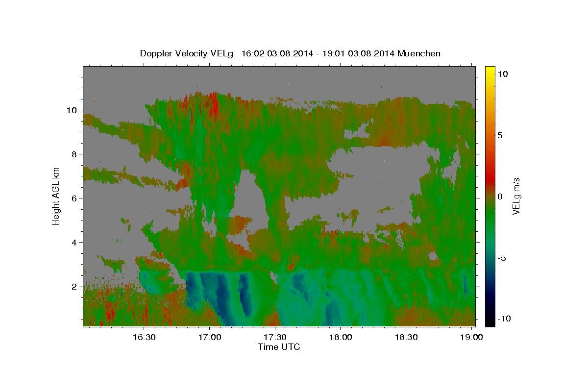The height and width of the screenshot is (392, 588).
Task: Click the colorbar label '5'
Action: point(499,135)
